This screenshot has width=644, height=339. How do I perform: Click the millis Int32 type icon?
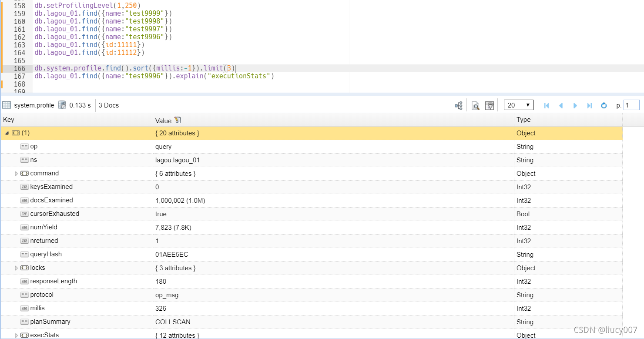(x=24, y=309)
